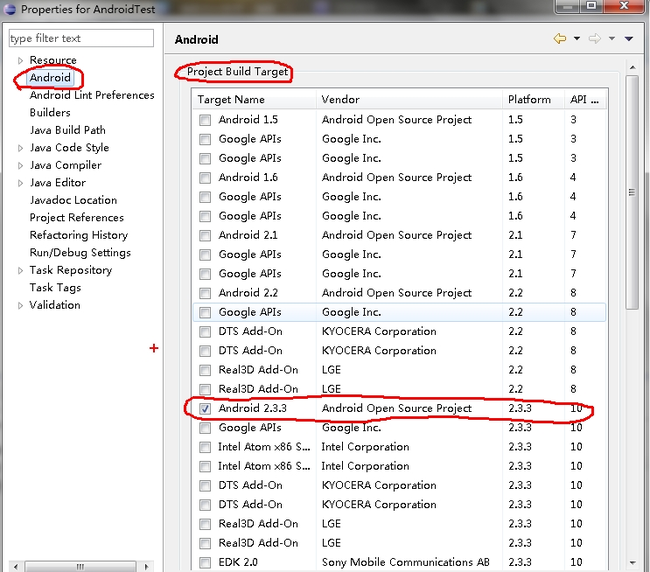The width and height of the screenshot is (650, 572).
Task: Click the EDK 2.0 target name
Action: (x=238, y=562)
